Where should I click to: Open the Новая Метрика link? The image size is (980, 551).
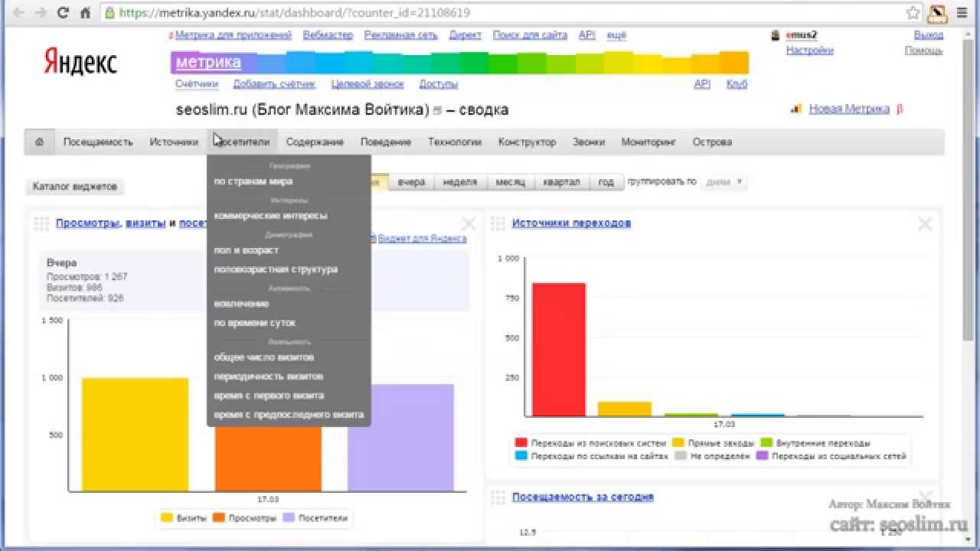pyautogui.click(x=849, y=109)
